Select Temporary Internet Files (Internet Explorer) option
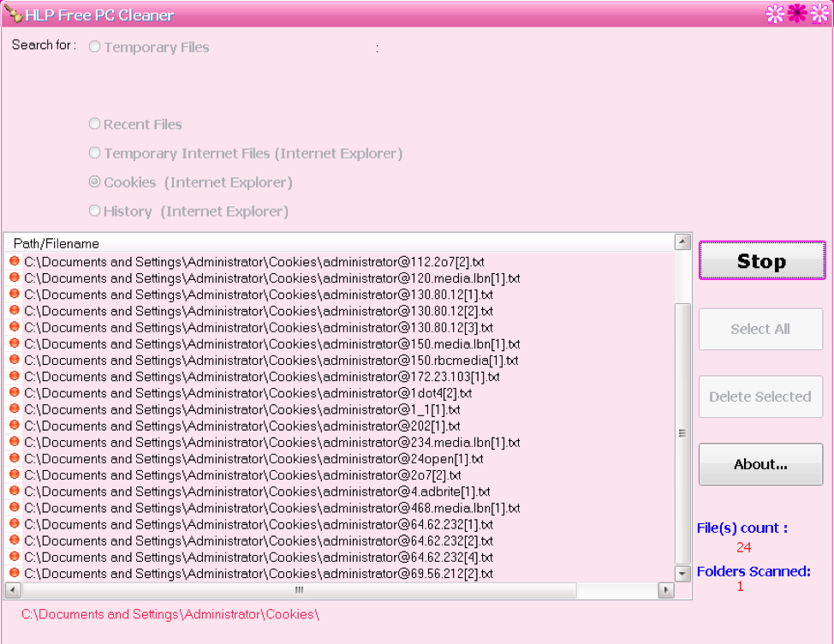Viewport: 834px width, 644px height. 95,153
